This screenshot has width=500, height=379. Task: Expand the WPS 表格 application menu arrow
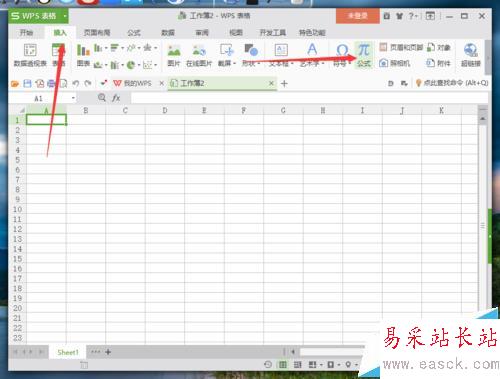[x=65, y=16]
